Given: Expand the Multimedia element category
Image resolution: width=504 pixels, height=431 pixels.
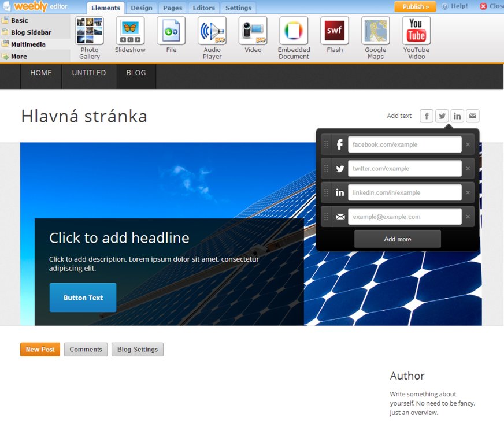Looking at the screenshot, I should (28, 44).
